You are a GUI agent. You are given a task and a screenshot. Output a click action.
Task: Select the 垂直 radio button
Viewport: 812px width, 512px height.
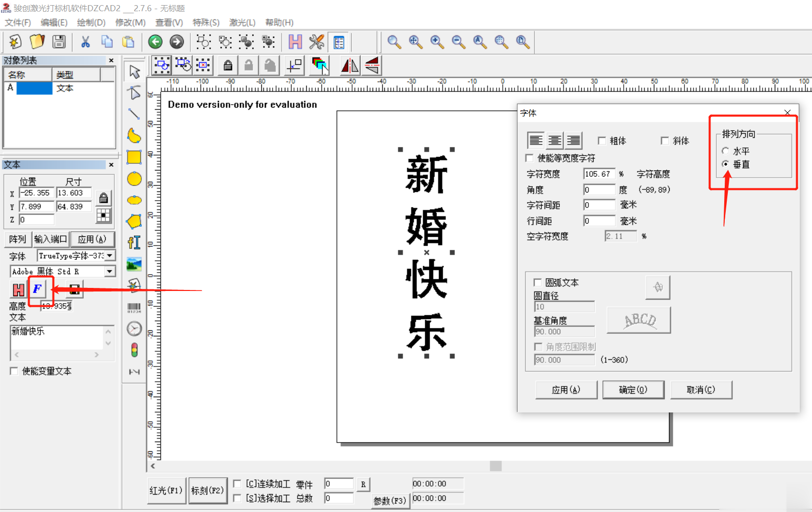(725, 164)
